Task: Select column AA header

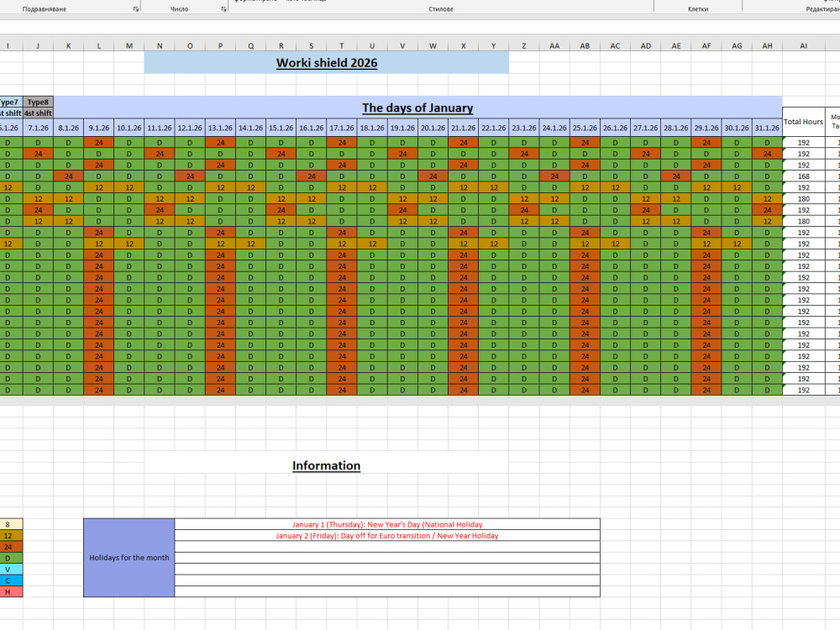Action: pyautogui.click(x=554, y=46)
